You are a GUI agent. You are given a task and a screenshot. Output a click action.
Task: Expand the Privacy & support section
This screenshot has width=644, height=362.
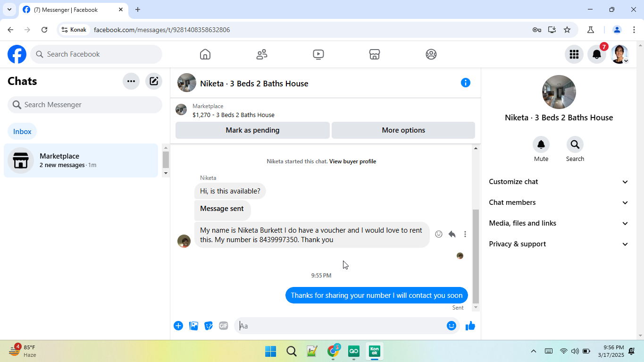coord(559,244)
